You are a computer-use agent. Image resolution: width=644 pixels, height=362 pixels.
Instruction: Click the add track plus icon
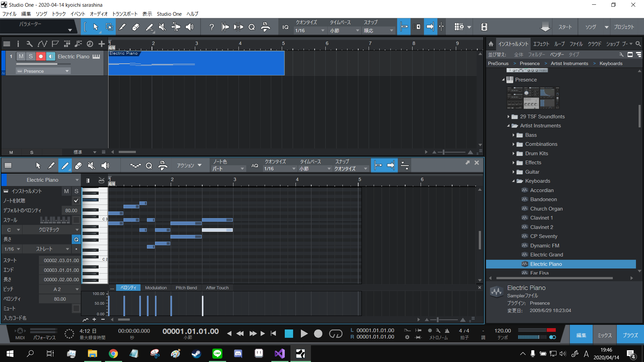tap(102, 44)
